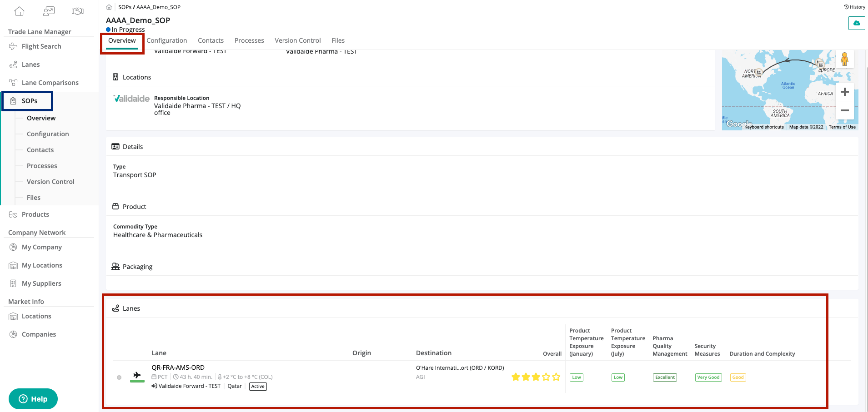
Task: Click the Companies globe icon
Action: tap(13, 334)
